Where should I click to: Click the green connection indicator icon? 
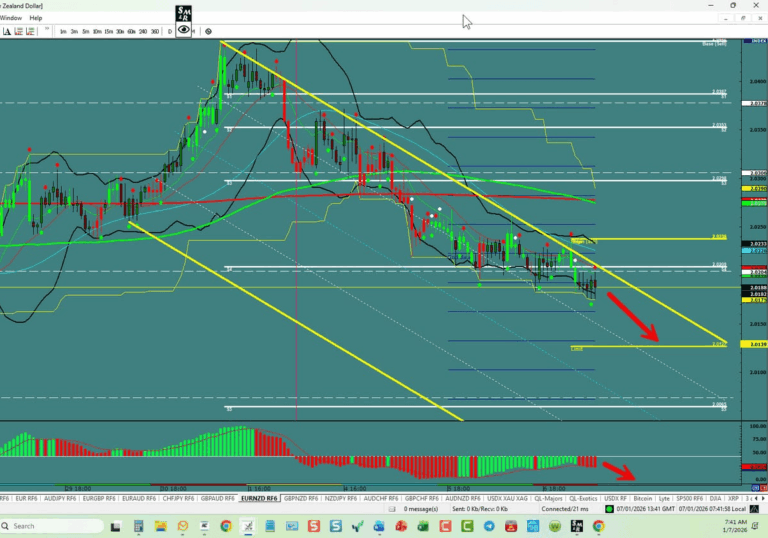(x=609, y=509)
